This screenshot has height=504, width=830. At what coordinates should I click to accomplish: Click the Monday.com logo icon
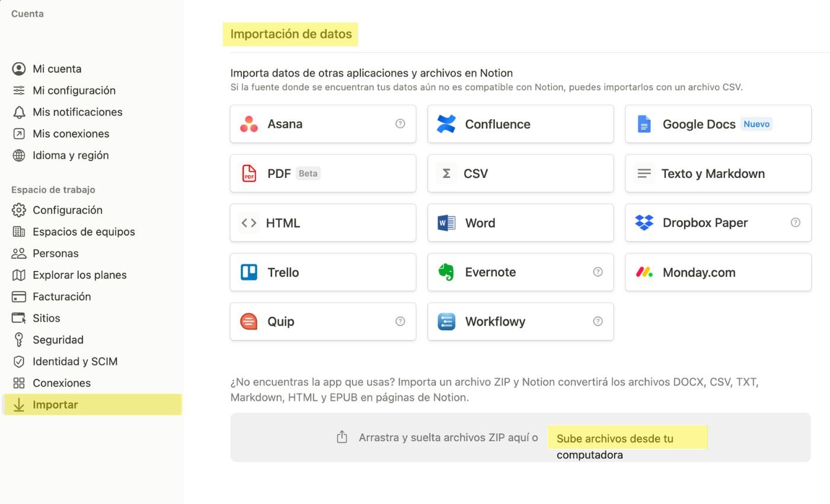pyautogui.click(x=644, y=272)
